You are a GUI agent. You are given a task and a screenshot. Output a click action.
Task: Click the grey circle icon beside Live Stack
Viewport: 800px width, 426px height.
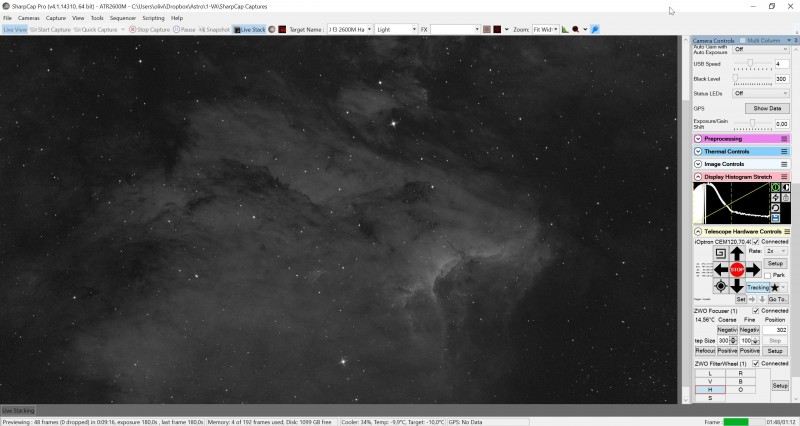[x=272, y=30]
